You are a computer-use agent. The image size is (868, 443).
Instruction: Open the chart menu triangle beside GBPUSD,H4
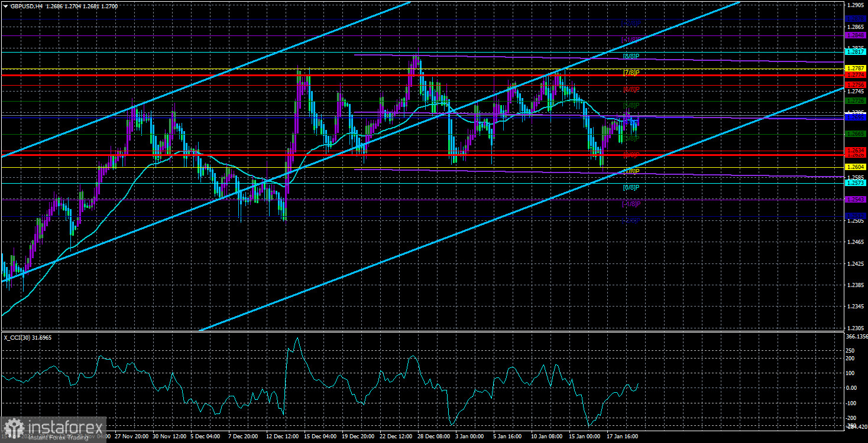[5, 5]
